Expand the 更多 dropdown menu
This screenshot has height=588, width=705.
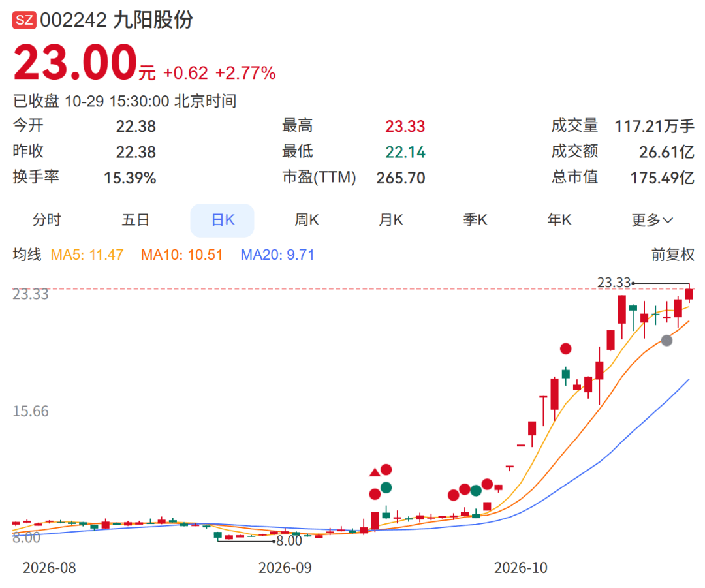point(652,221)
